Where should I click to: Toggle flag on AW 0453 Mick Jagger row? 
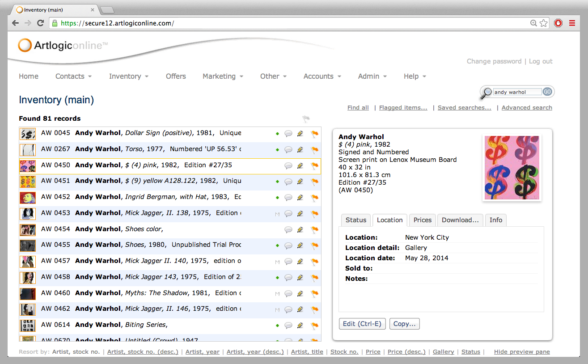point(314,213)
